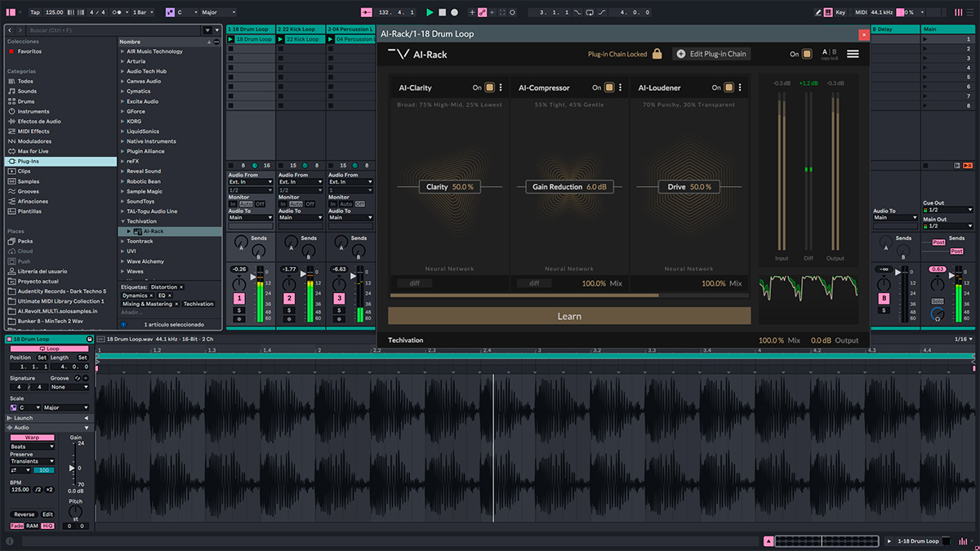Expand the AI-Rack item under Techivation
This screenshot has height=551, width=980.
point(128,231)
